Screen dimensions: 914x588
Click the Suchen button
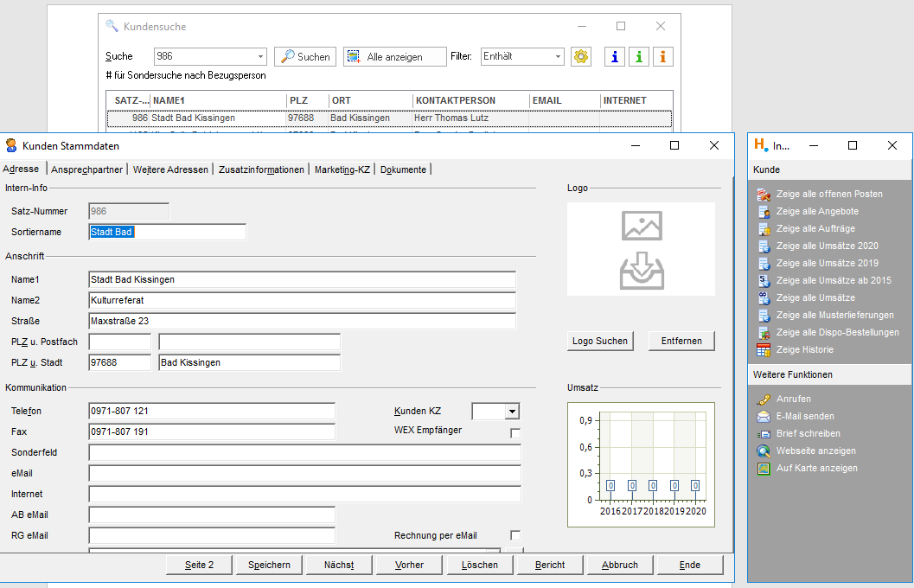click(x=305, y=56)
